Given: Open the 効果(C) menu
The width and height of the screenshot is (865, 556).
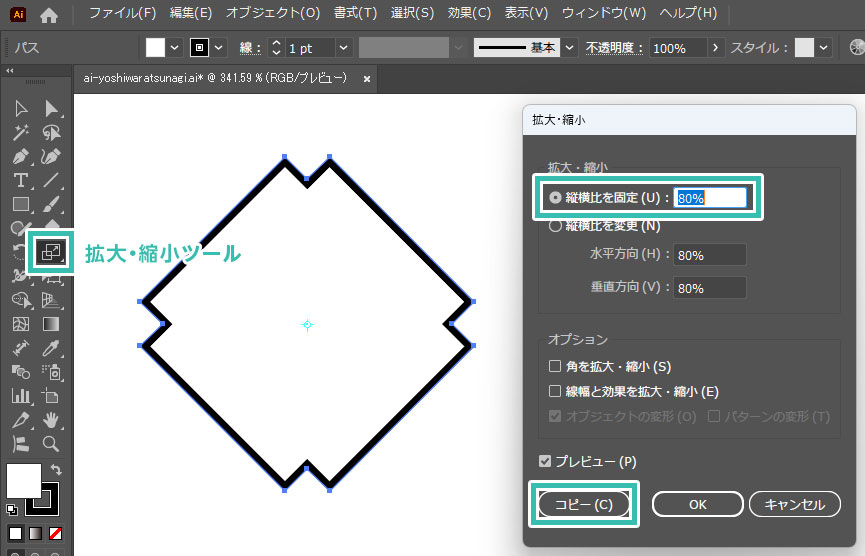Looking at the screenshot, I should click(469, 14).
